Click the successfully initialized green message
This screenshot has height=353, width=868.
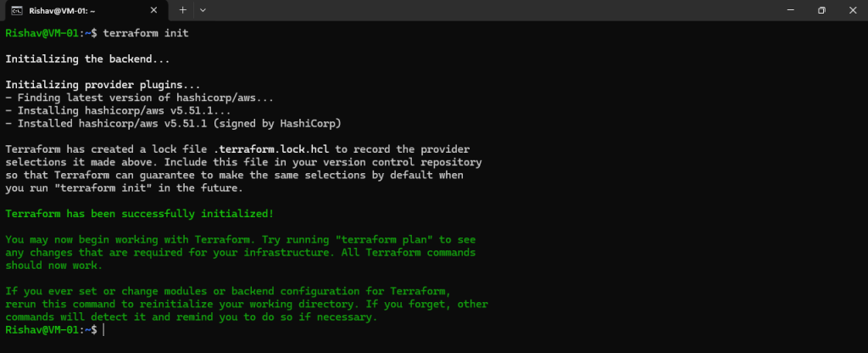[x=140, y=214]
